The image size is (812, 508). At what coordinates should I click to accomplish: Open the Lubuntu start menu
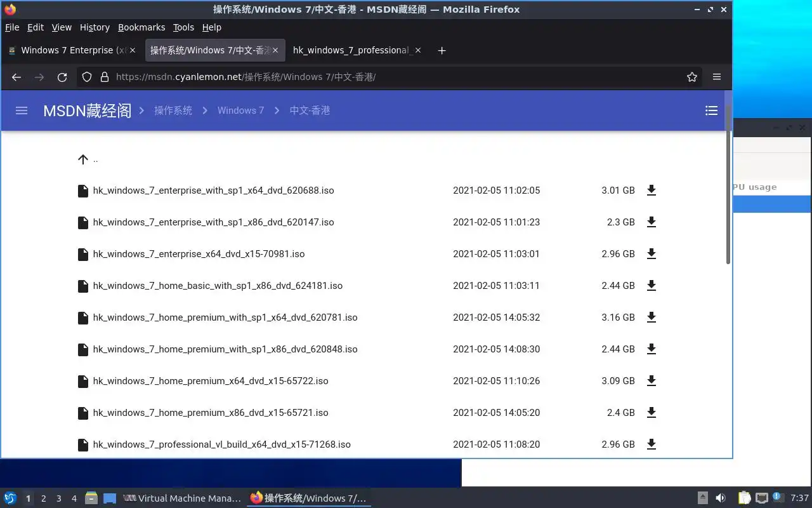coord(10,498)
